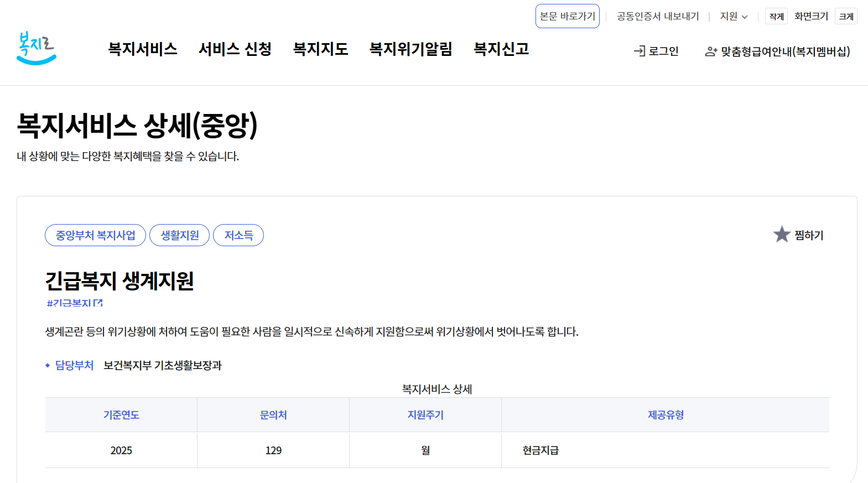Image resolution: width=868 pixels, height=483 pixels.
Task: Click the 찜하기 button label
Action: coord(809,235)
